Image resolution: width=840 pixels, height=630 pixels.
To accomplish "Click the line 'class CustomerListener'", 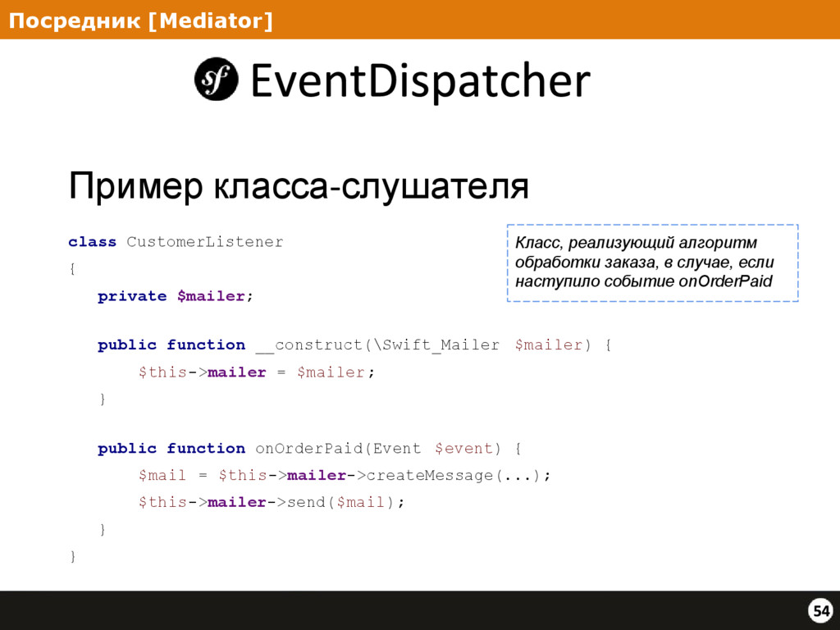I will (x=176, y=242).
